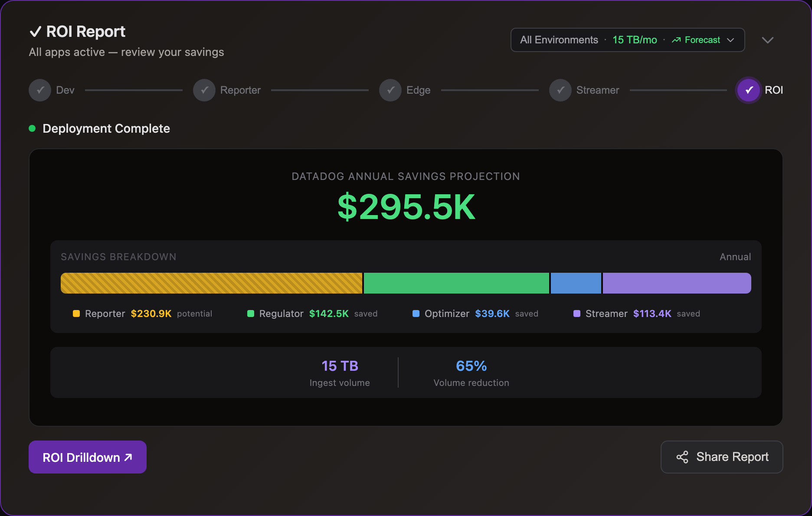Image resolution: width=812 pixels, height=516 pixels.
Task: Expand the chevron at top right corner
Action: pyautogui.click(x=768, y=40)
